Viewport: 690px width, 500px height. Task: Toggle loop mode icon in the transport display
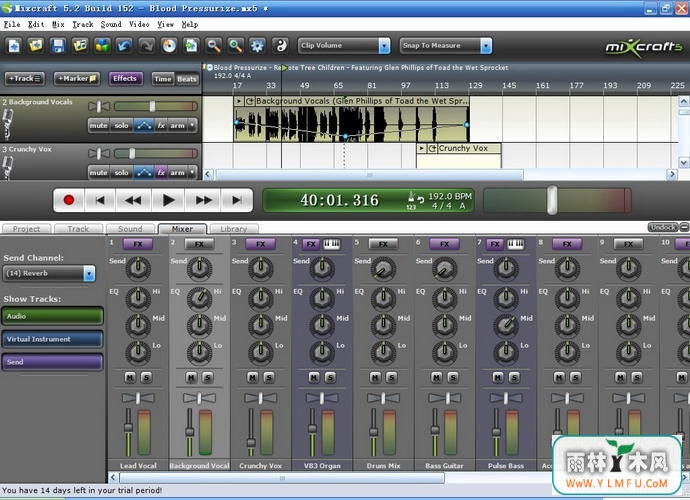pos(421,200)
